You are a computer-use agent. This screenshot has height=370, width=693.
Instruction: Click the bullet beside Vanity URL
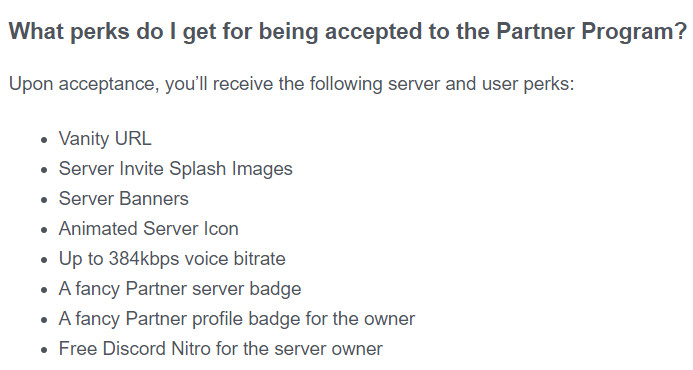[44, 140]
